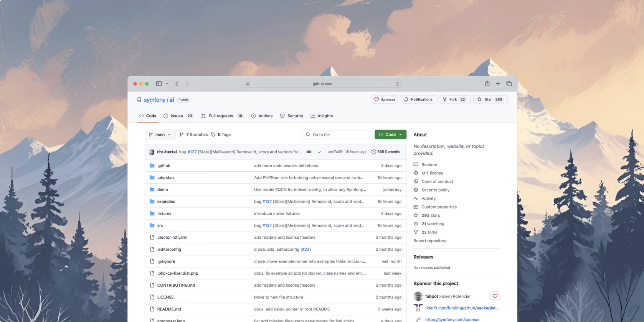Open chr-hertel author avatar
This screenshot has height=322, width=644.
(x=152, y=152)
